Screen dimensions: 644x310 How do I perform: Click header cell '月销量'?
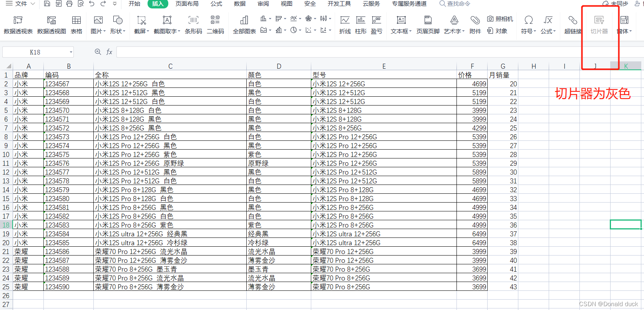click(x=503, y=75)
